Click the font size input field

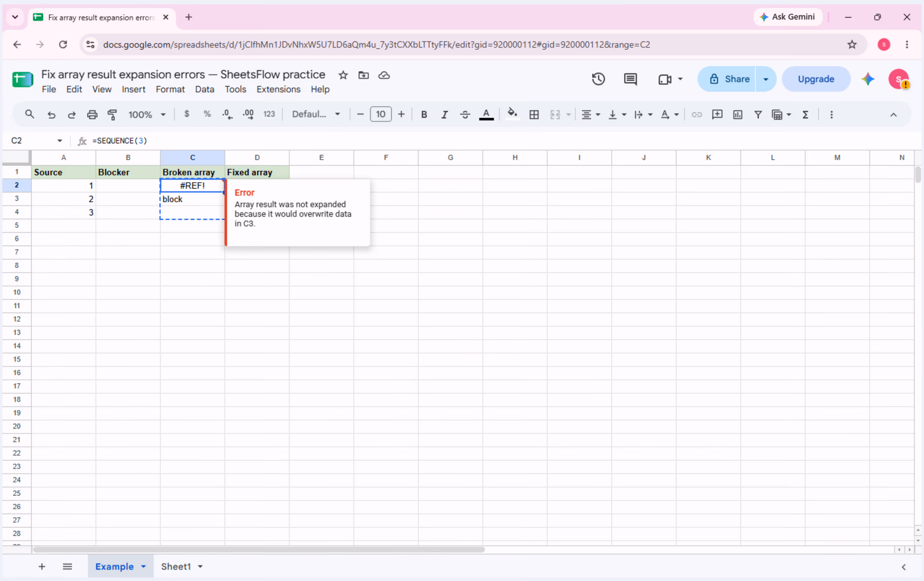coord(380,114)
